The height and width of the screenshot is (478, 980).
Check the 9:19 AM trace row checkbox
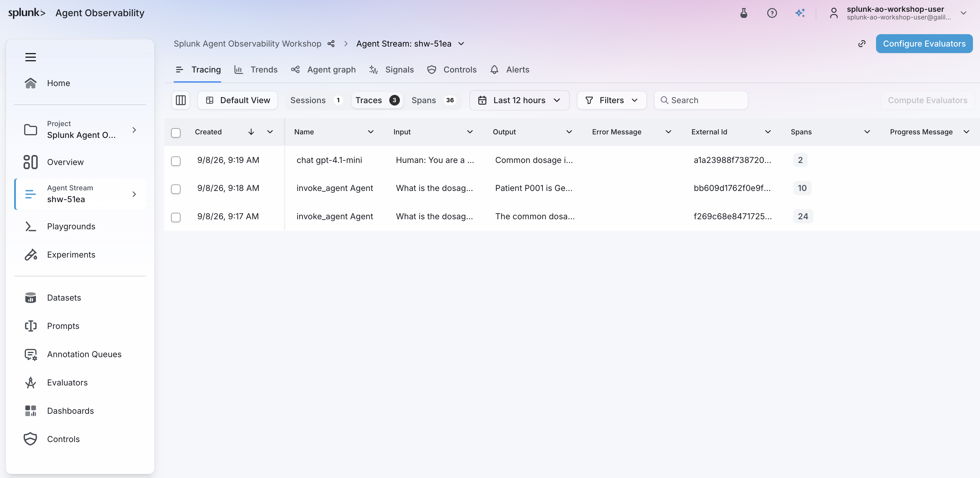click(176, 161)
